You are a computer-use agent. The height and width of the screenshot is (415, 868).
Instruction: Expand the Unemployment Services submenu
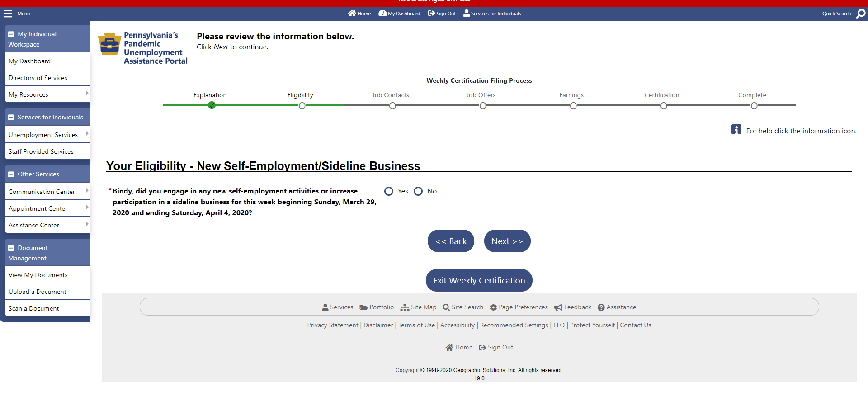coord(87,134)
